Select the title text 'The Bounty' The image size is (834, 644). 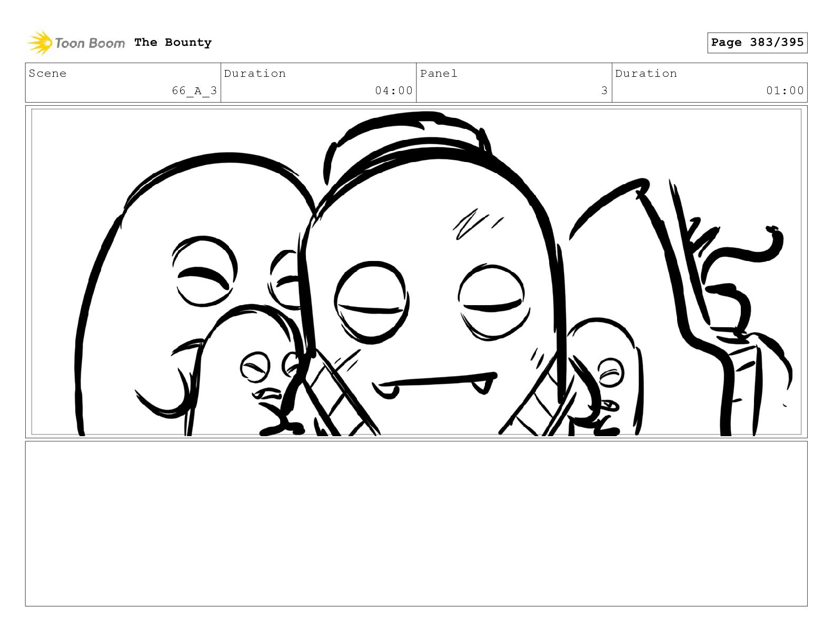click(173, 43)
